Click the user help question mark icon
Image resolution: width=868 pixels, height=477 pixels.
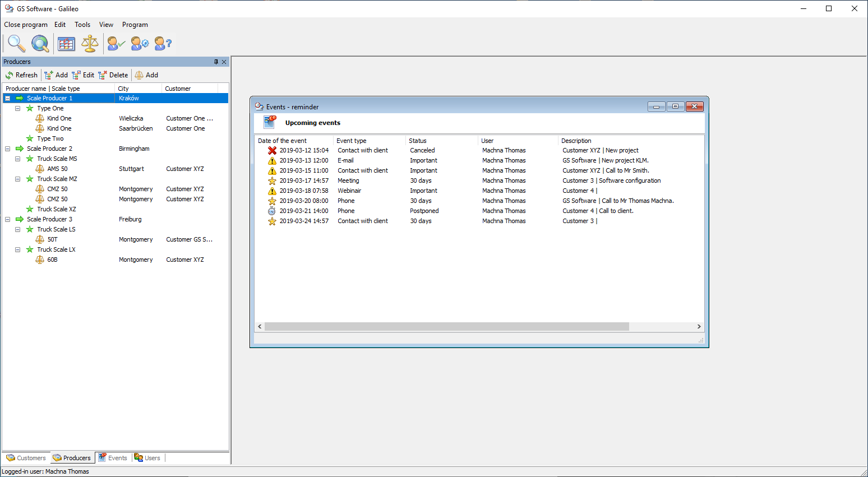coord(163,44)
